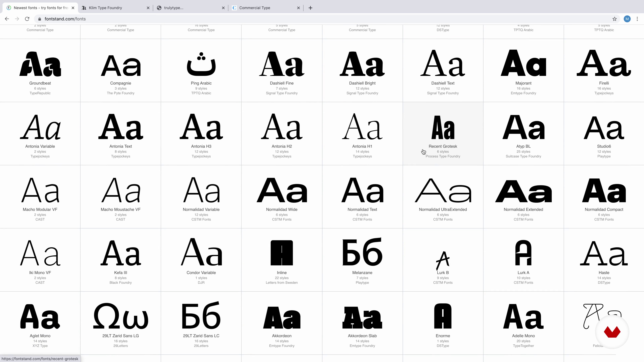Close the Newest fonts tab
The width and height of the screenshot is (644, 362).
73,8
